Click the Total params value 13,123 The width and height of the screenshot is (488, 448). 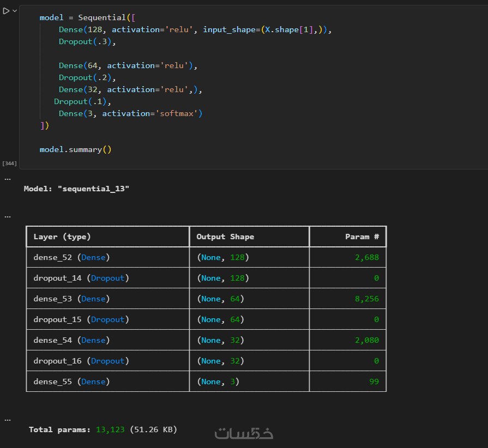click(110, 429)
